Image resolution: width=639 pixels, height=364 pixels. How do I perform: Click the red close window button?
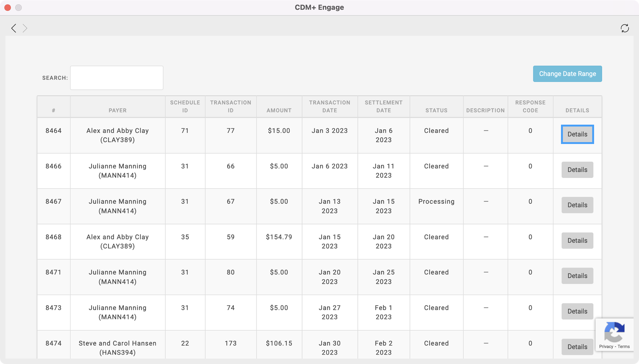tap(8, 7)
